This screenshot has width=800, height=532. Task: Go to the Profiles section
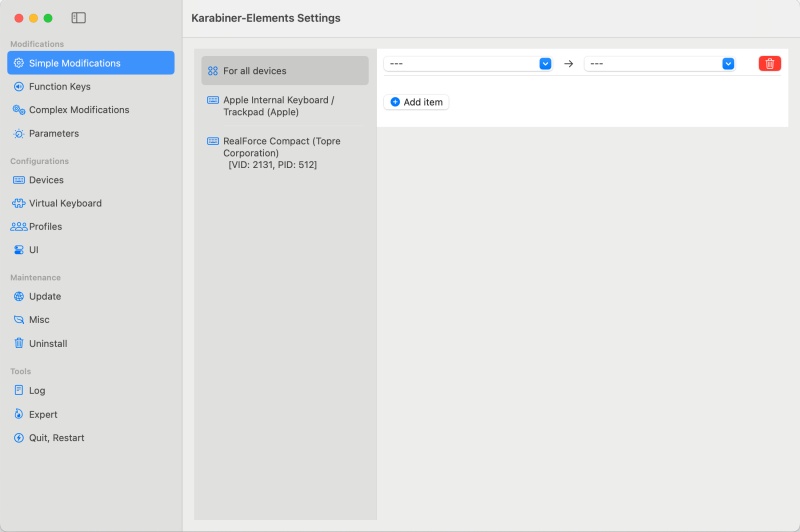click(45, 227)
